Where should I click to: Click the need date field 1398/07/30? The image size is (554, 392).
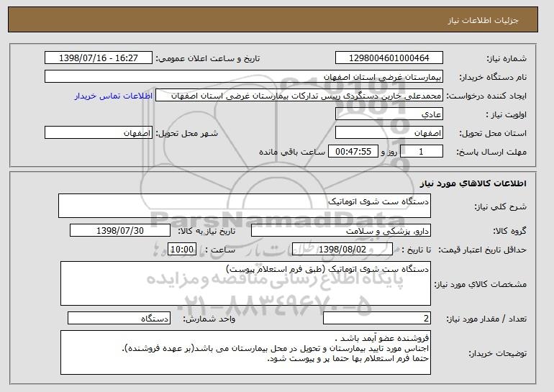(x=120, y=231)
